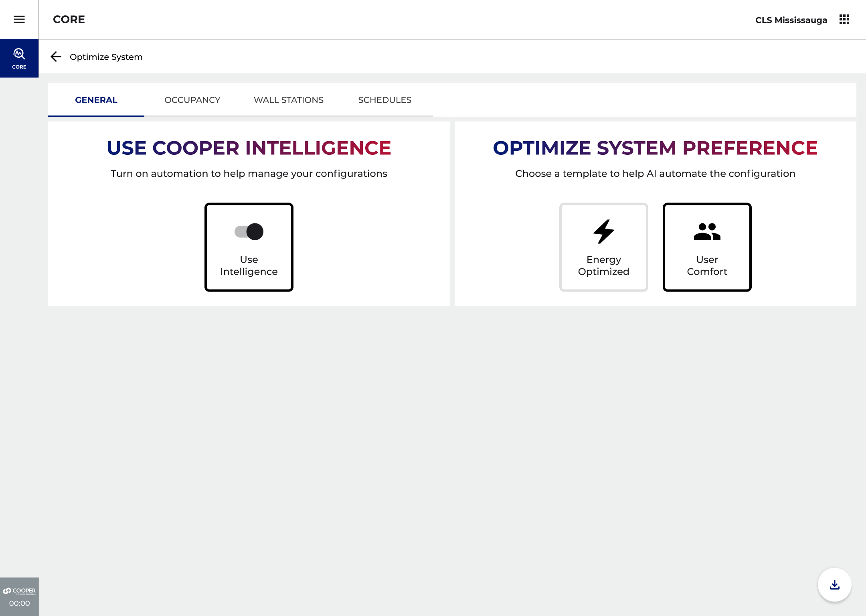Select the User Comfort card label
Viewport: 866px width, 616px height.
pos(707,265)
